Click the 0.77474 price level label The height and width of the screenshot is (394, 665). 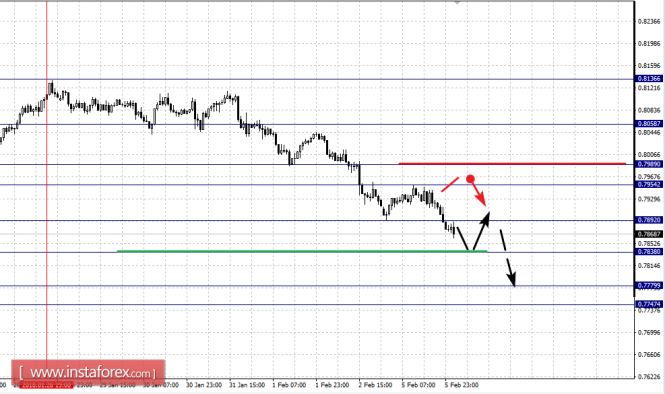coord(649,305)
